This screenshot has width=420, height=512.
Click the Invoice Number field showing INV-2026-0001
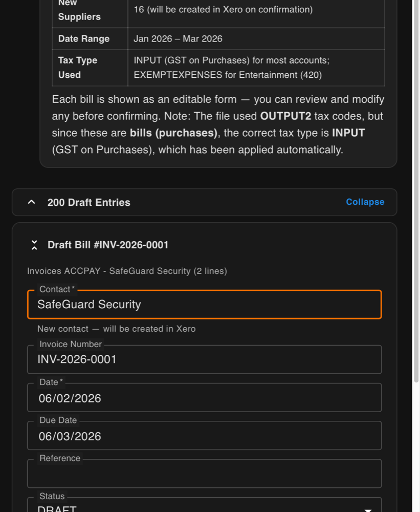tap(204, 359)
